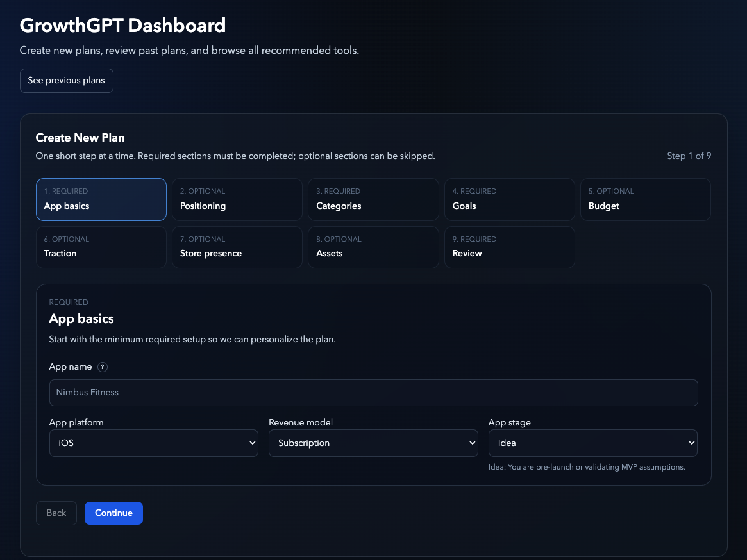Screen dimensions: 747x560
Task: Select the Positioning step
Action: pos(237,199)
